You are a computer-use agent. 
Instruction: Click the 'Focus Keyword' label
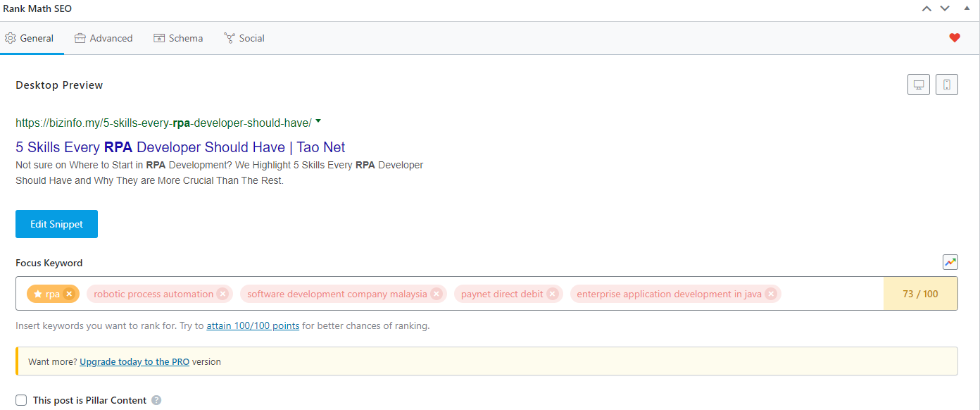click(x=49, y=263)
